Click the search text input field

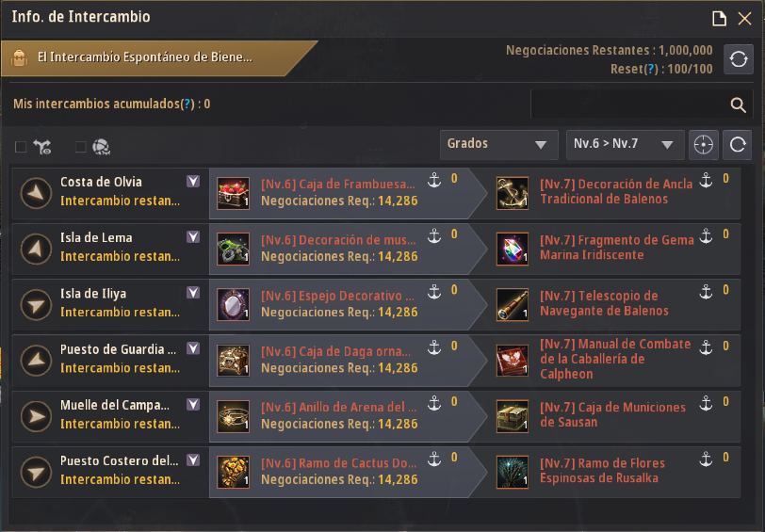pyautogui.click(x=629, y=105)
